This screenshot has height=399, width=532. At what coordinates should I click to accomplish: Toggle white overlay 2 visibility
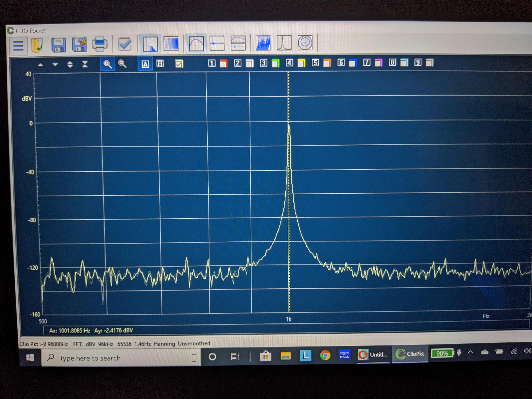pyautogui.click(x=250, y=63)
